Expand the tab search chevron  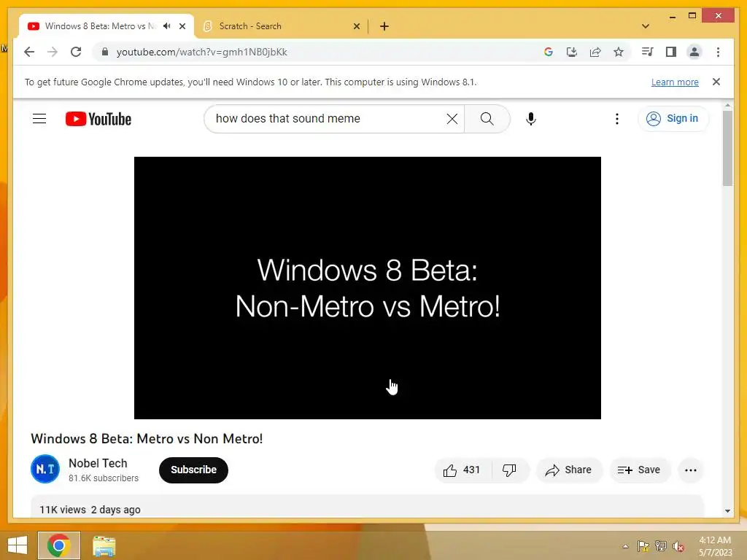pos(646,26)
